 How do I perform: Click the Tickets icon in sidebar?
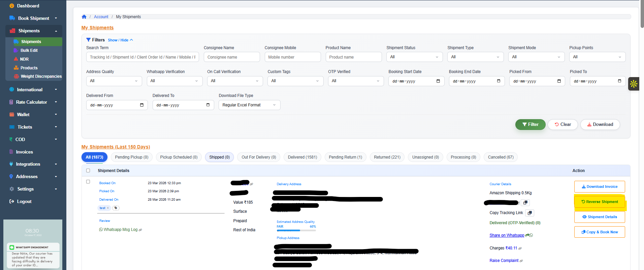(12, 127)
